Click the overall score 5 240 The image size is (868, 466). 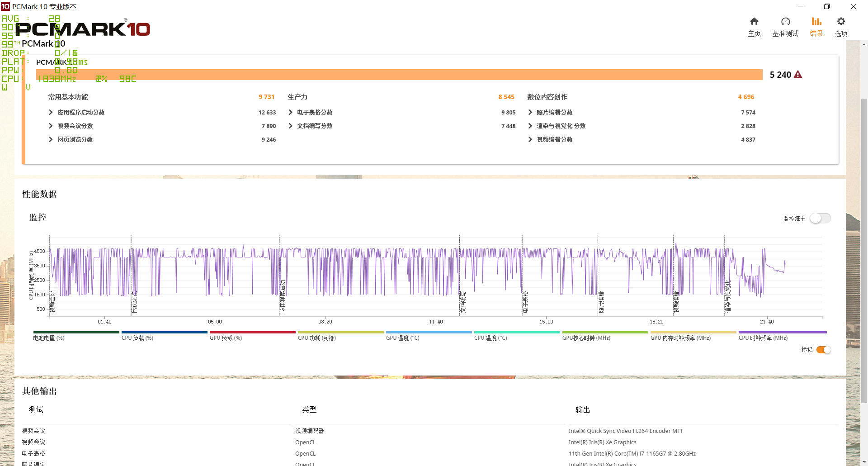point(780,75)
